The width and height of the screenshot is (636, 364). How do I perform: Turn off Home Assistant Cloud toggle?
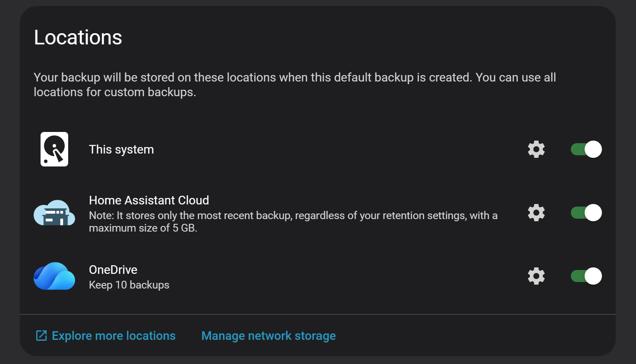coord(586,213)
